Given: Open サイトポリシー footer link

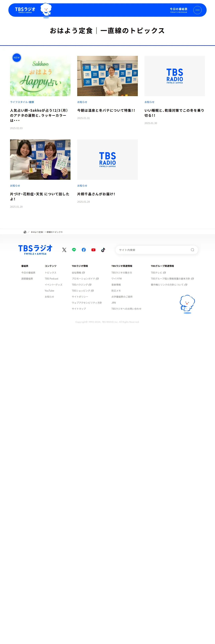Looking at the screenshot, I should coord(80,297).
